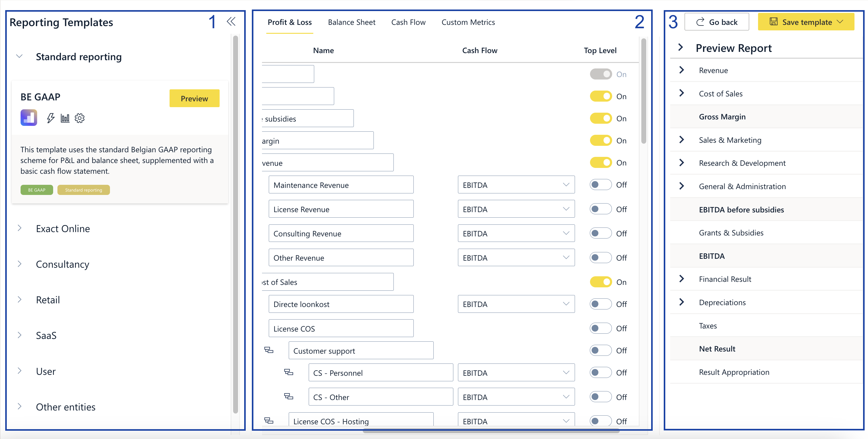Viewport: 868px width, 439px height.
Task: Open Cash Flow dropdown for License Revenue
Action: pos(516,209)
